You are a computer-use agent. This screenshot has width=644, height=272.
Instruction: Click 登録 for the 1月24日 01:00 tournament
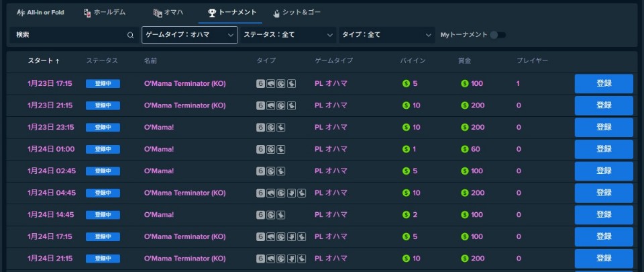(604, 149)
